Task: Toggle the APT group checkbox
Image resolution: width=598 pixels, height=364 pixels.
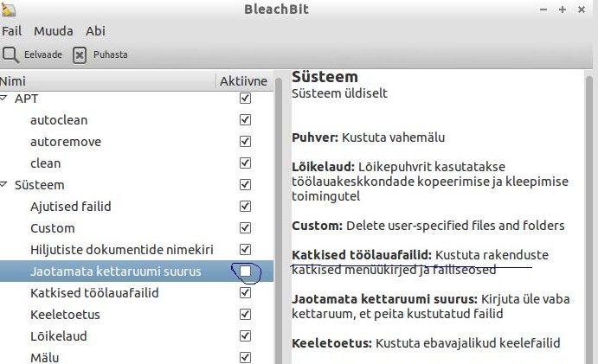Action: click(245, 99)
